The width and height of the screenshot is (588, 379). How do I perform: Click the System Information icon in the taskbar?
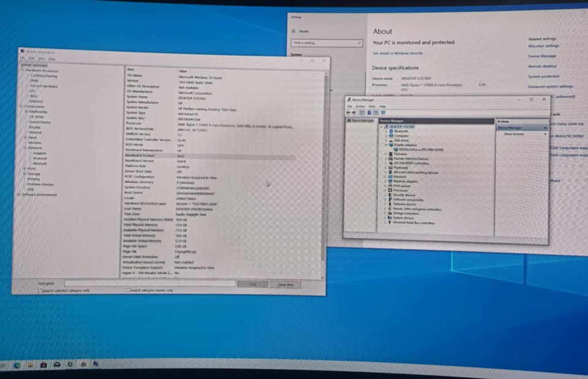point(96,364)
